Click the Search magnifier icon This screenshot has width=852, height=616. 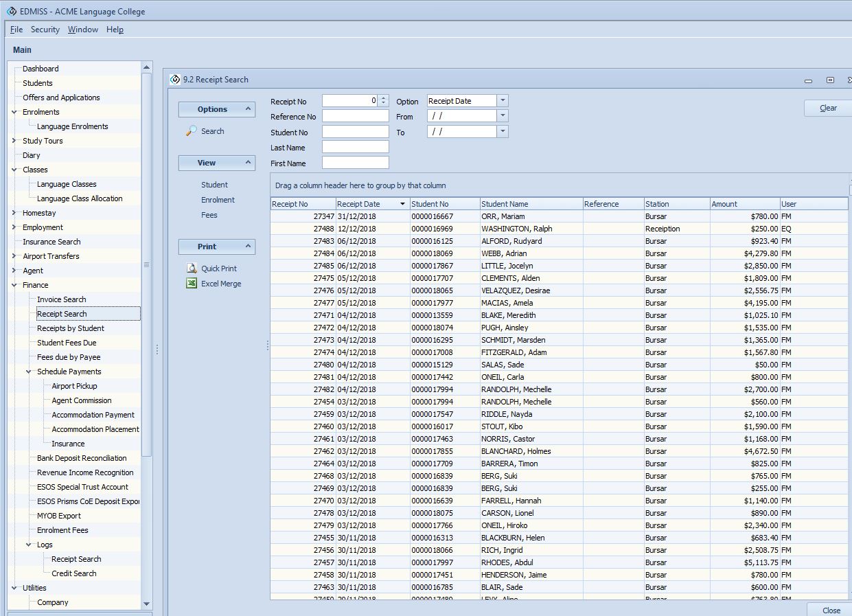point(192,130)
